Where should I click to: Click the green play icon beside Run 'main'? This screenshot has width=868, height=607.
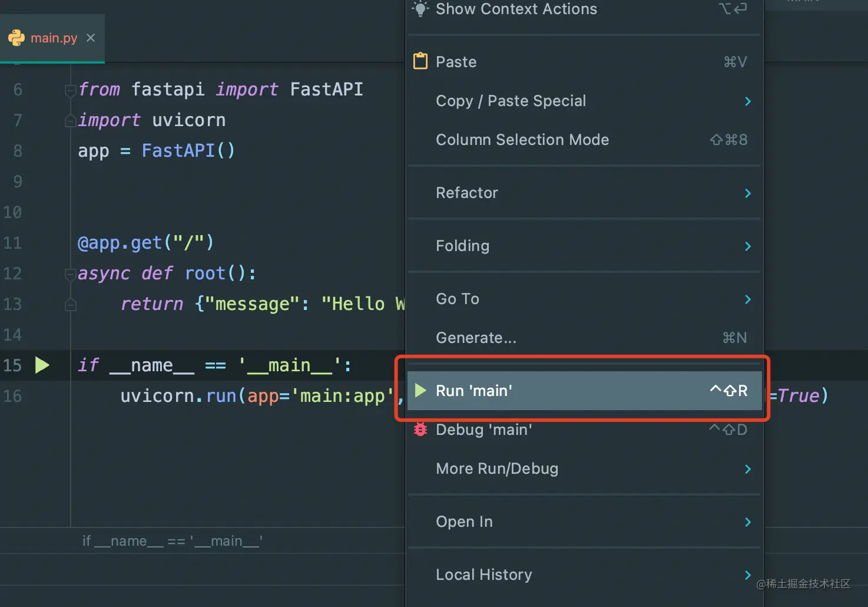point(420,390)
